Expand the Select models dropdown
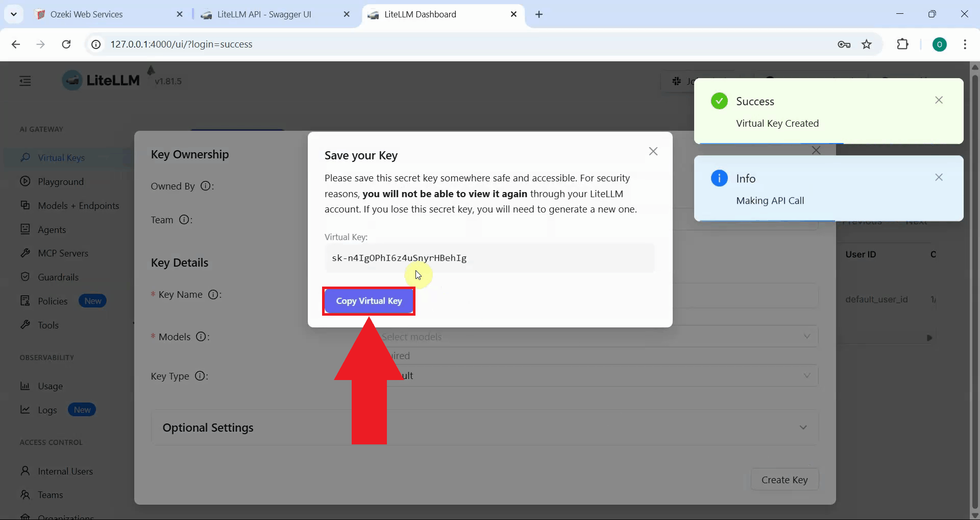 pos(806,337)
